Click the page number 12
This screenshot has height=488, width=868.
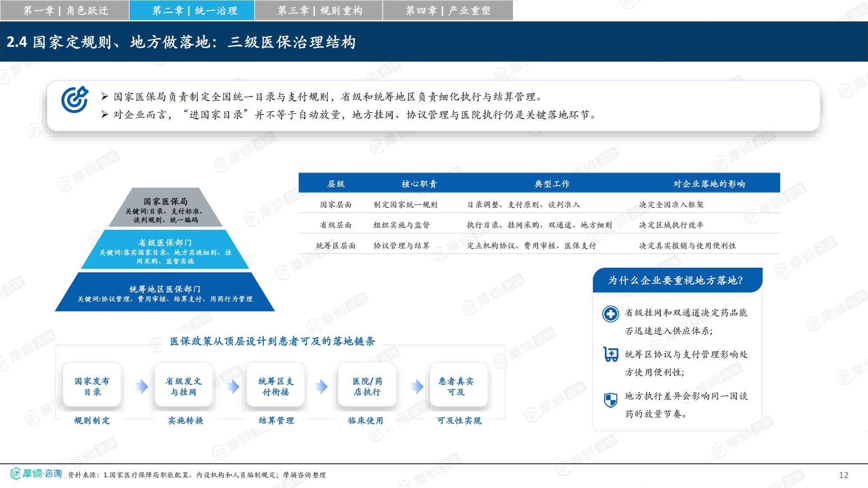click(x=843, y=475)
